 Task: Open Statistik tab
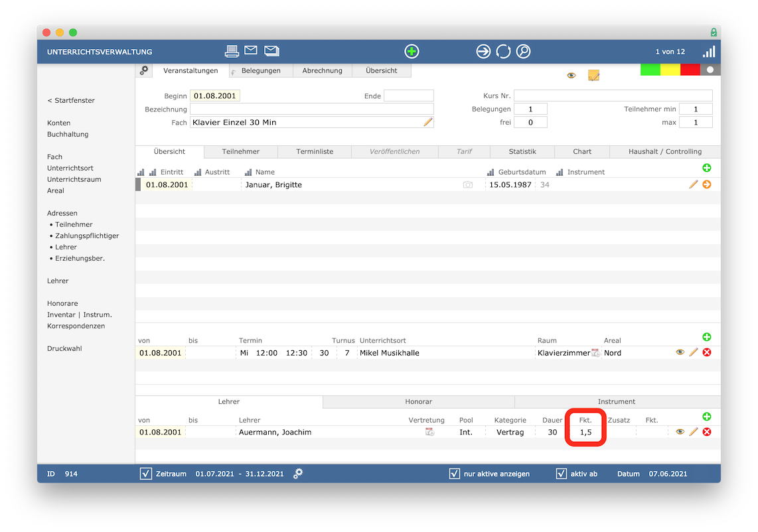[x=522, y=152]
